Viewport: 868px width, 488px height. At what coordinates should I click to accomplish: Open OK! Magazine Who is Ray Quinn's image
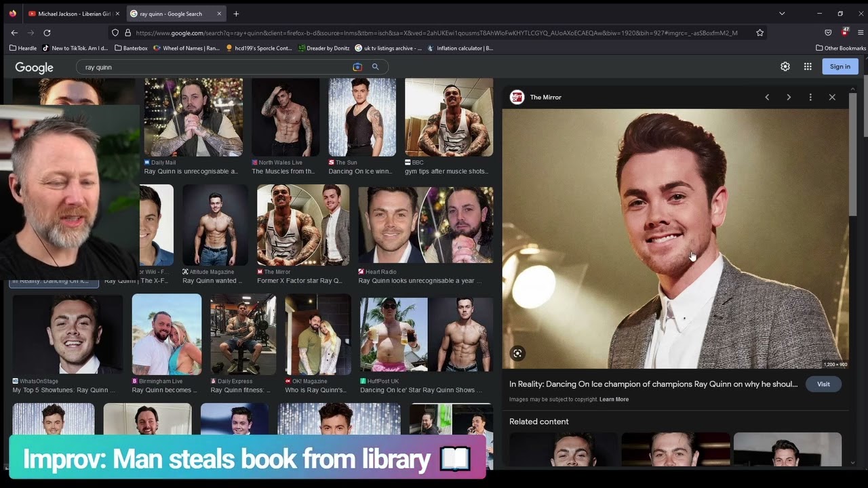318,334
